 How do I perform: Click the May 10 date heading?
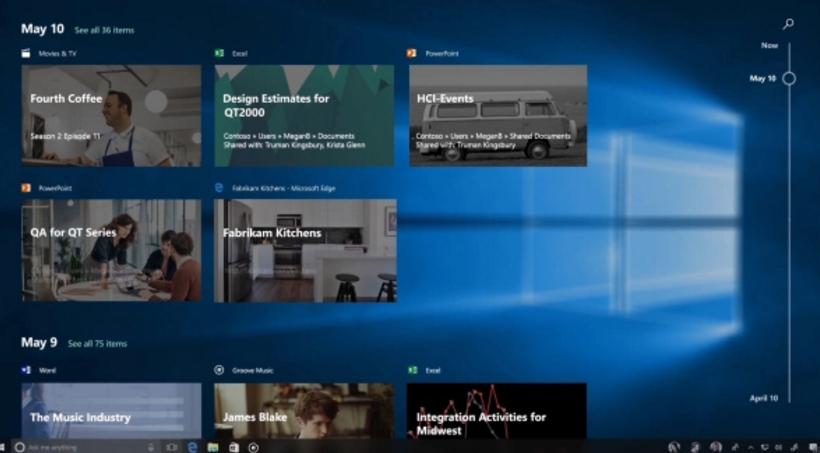pos(42,29)
